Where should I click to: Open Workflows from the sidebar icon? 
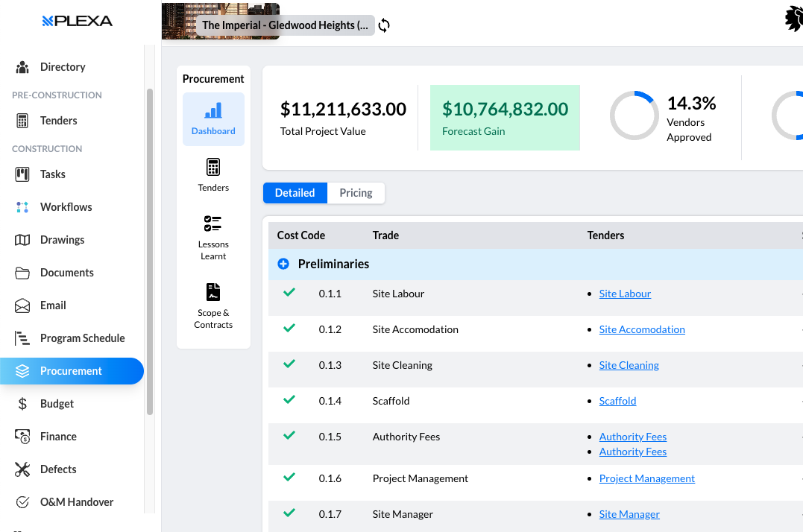click(x=22, y=207)
